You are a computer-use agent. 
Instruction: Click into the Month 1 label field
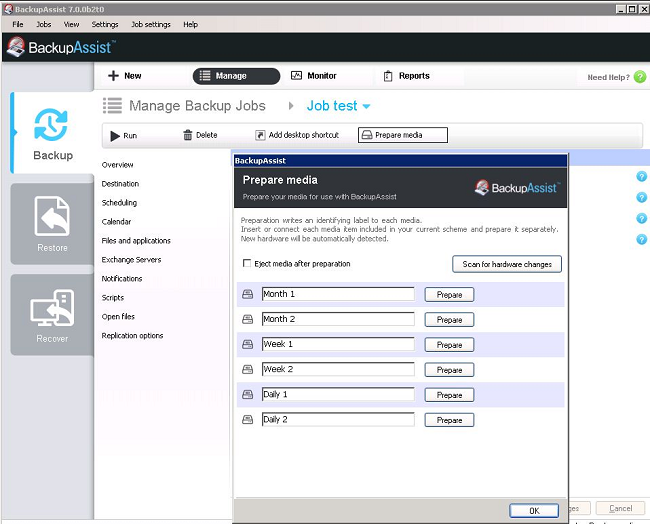point(338,294)
